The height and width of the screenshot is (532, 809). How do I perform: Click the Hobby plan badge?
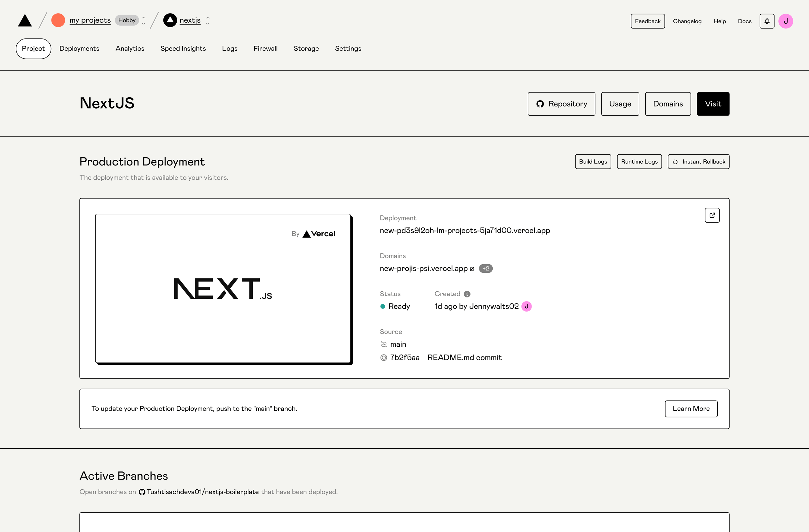point(127,21)
